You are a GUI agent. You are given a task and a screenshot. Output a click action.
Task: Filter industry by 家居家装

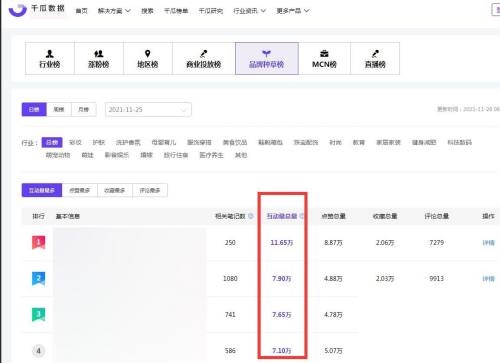388,142
